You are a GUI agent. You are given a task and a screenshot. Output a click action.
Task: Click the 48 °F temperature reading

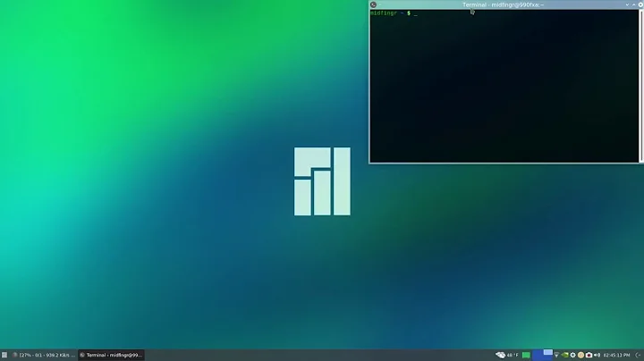click(x=513, y=355)
